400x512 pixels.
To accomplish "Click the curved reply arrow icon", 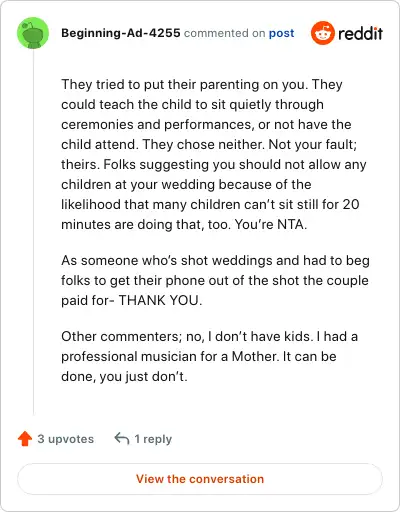I will tap(122, 439).
